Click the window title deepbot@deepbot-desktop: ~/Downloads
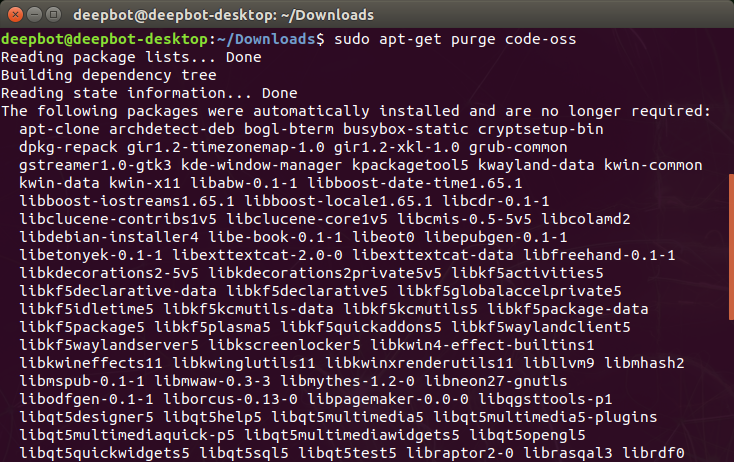Viewport: 734px width, 462px height. [223, 15]
